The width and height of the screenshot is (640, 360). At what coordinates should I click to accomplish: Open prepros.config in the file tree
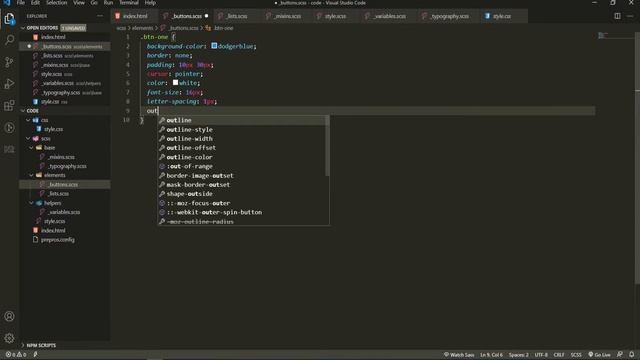[57, 240]
